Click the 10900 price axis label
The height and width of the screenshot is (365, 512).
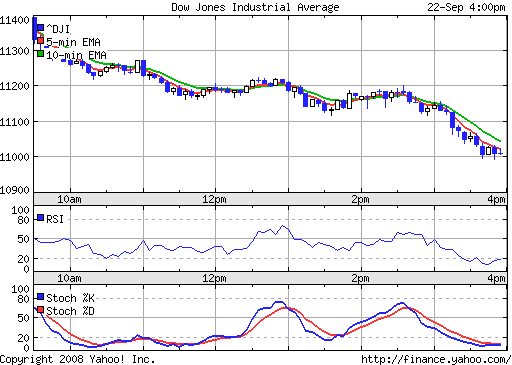[x=15, y=190]
